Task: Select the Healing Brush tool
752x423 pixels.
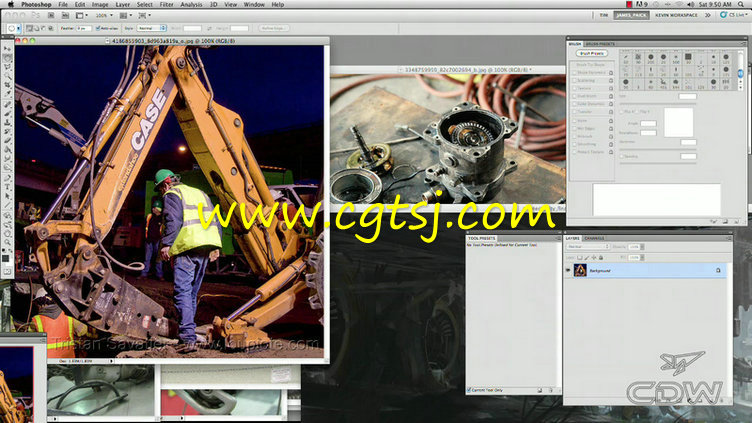Action: 7,105
